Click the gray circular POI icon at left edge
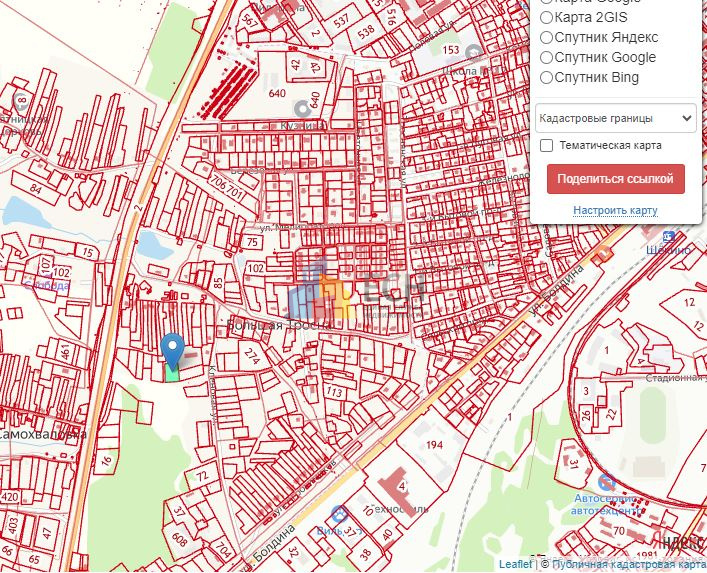The width and height of the screenshot is (707, 573). click(22, 101)
